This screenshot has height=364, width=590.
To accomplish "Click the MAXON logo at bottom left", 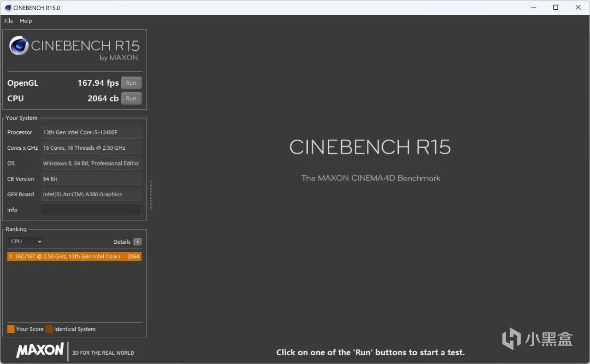I will click(x=40, y=350).
